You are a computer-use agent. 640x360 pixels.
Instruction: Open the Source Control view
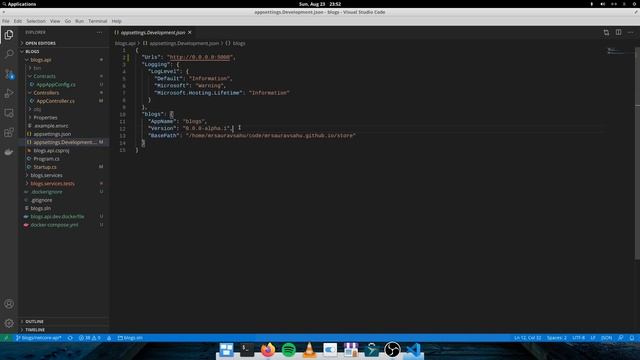click(x=9, y=74)
